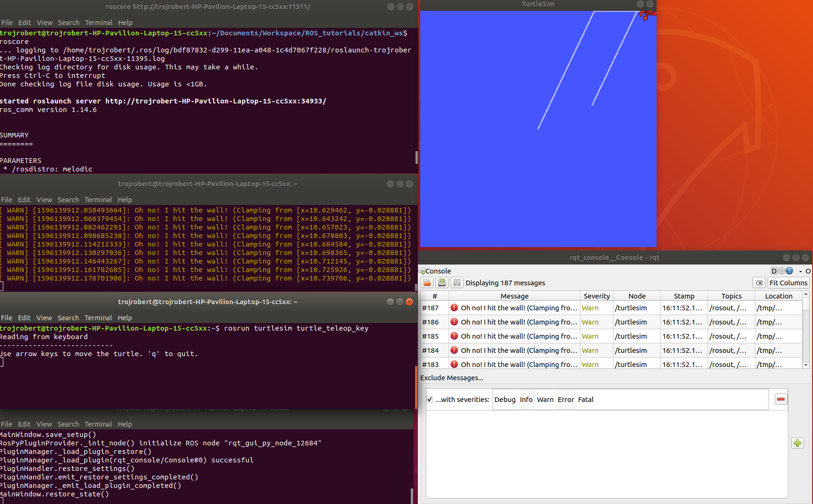The image size is (813, 504).
Task: Open View menu in the WARN messages terminal
Action: tap(44, 200)
